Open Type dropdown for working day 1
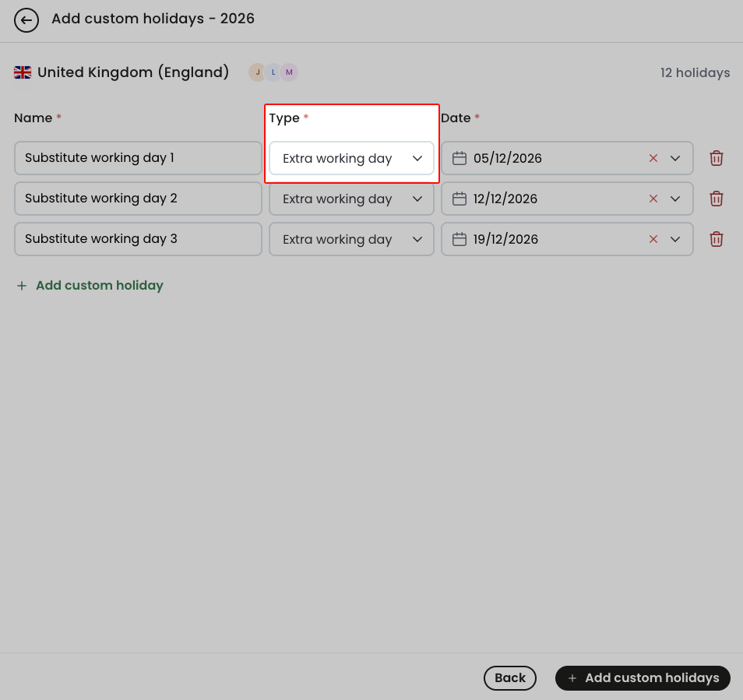743x700 pixels. click(x=351, y=158)
